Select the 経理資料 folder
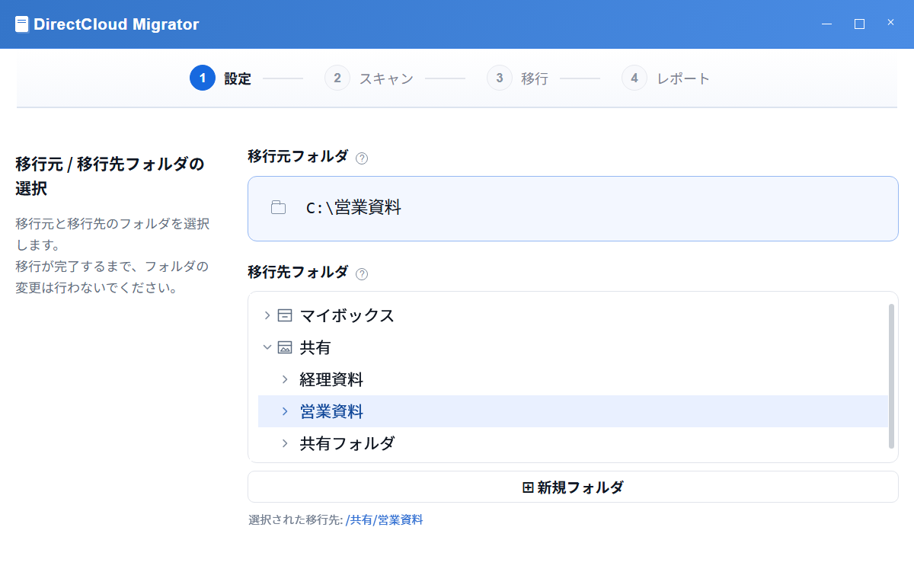The height and width of the screenshot is (588, 914). click(x=573, y=379)
